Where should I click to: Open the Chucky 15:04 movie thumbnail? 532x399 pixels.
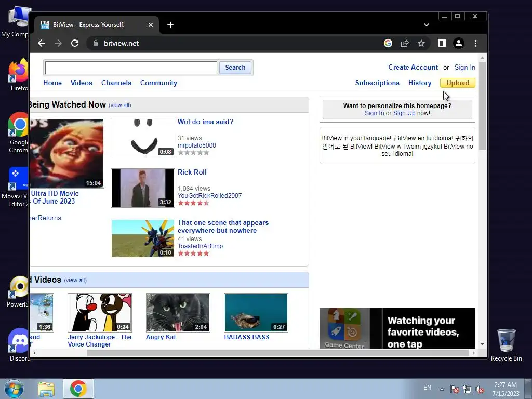tap(67, 153)
